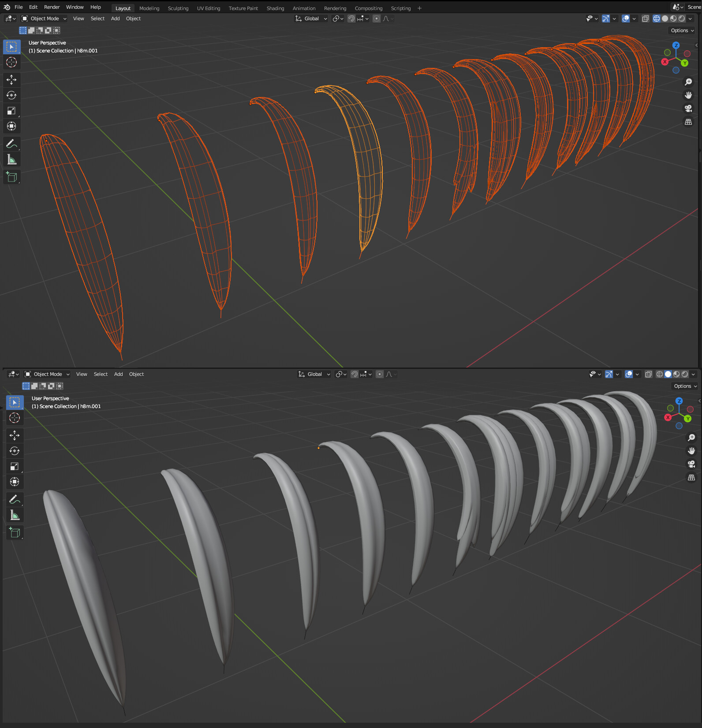Viewport: 702px width, 728px height.
Task: Open Object Mode dropdown in solid-shaded viewport
Action: coord(47,374)
